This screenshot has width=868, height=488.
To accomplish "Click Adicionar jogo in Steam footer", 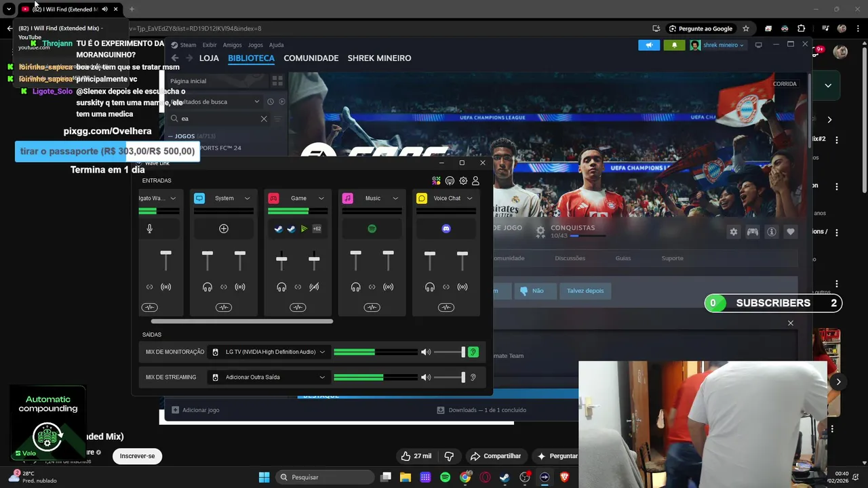I will click(x=195, y=410).
